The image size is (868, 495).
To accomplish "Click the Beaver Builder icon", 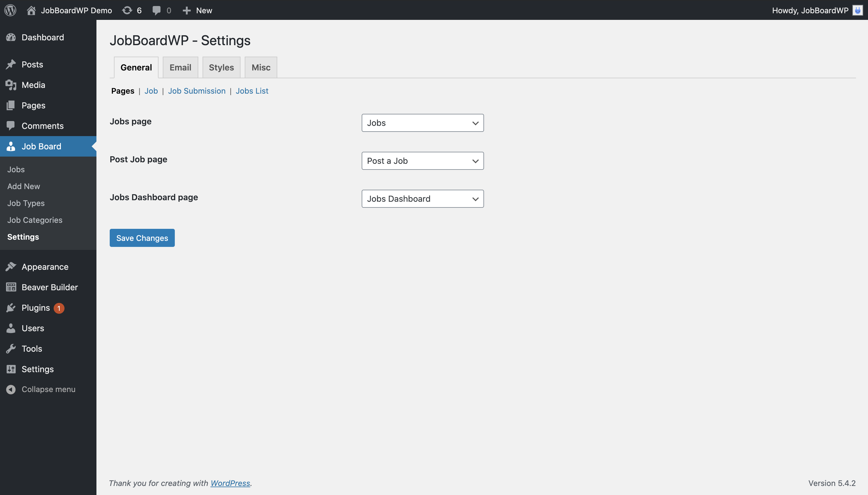I will point(11,287).
